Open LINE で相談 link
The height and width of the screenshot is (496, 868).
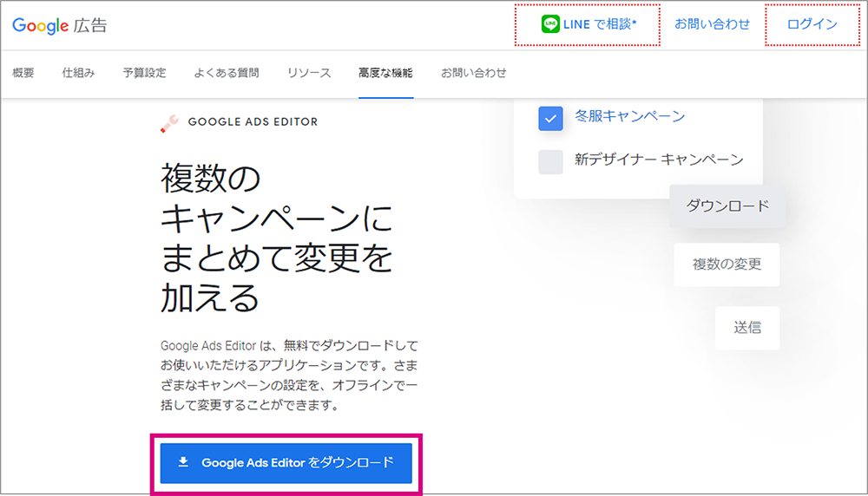pyautogui.click(x=589, y=24)
